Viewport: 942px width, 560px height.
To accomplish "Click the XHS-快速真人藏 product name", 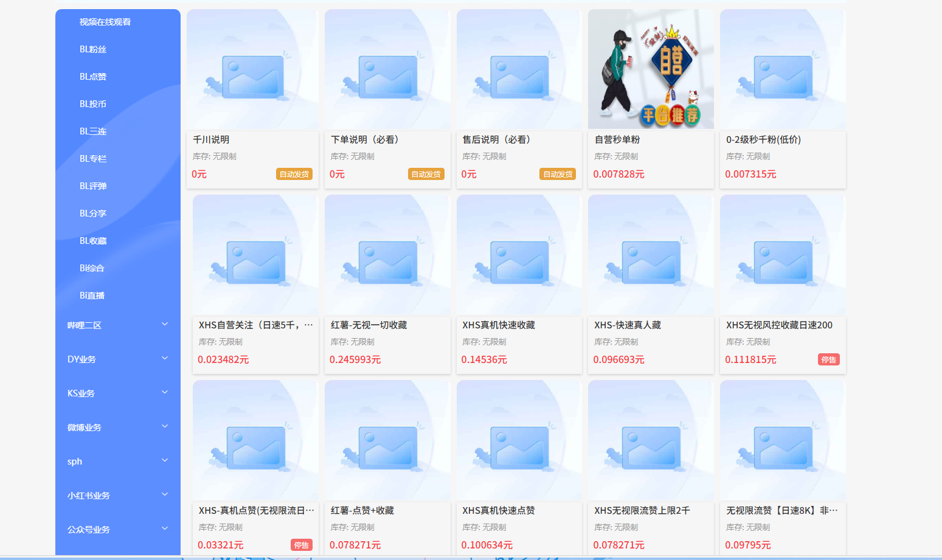I will click(x=627, y=325).
